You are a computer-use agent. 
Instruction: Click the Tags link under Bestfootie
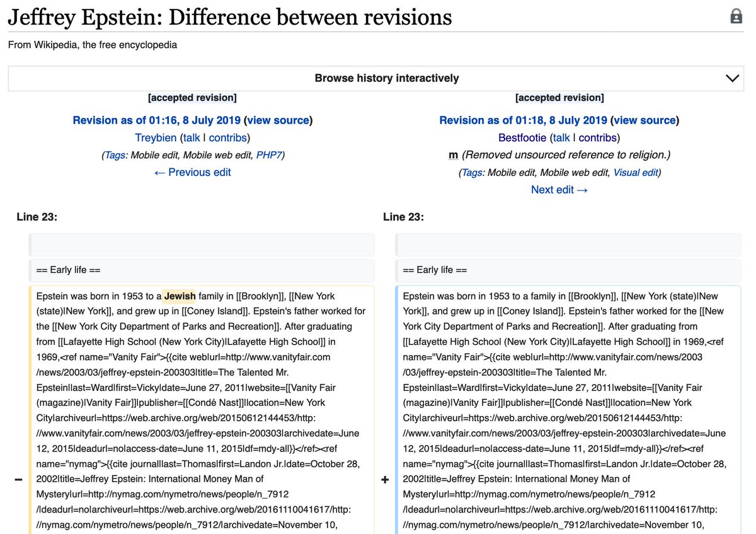coord(472,172)
